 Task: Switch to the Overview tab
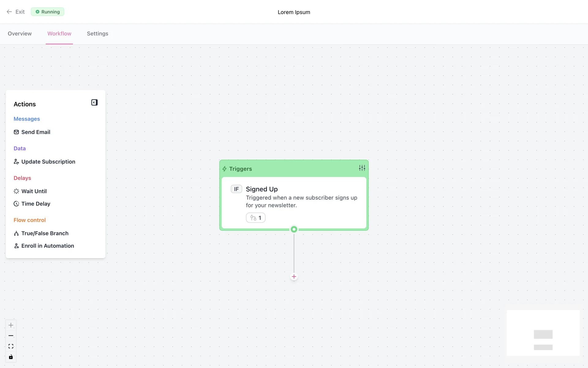coord(20,34)
